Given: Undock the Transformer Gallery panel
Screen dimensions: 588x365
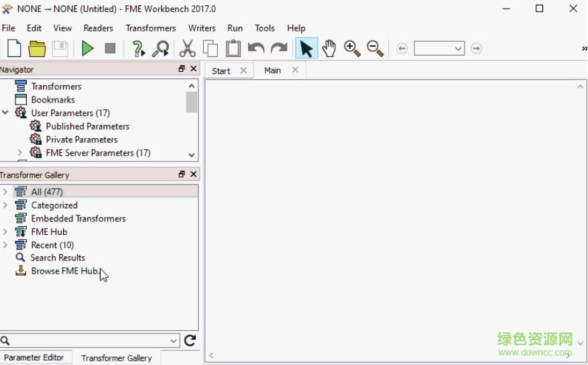Looking at the screenshot, I should coord(182,174).
